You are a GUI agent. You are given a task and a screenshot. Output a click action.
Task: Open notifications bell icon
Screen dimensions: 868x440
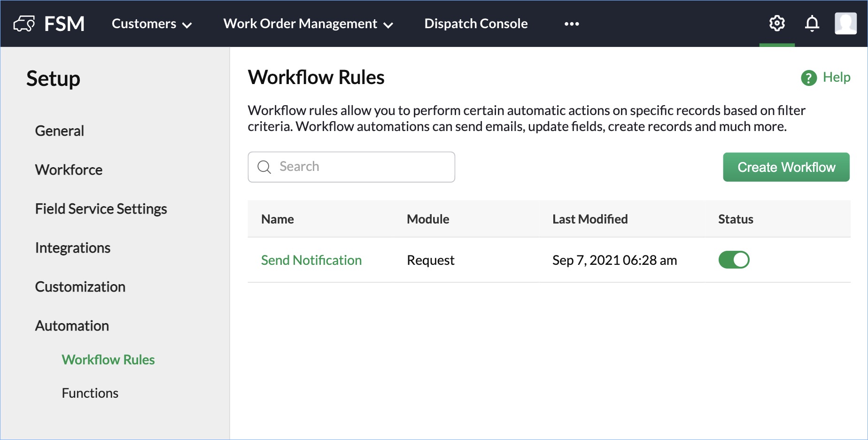click(x=812, y=23)
